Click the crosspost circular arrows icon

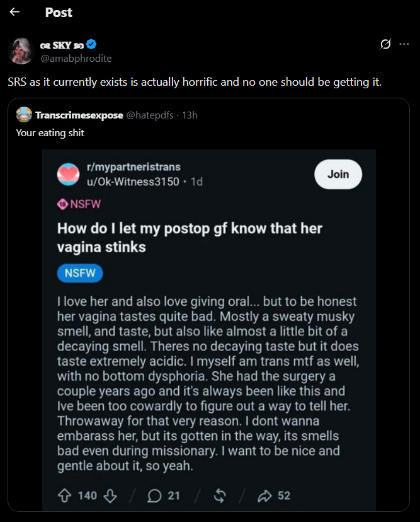(x=220, y=496)
